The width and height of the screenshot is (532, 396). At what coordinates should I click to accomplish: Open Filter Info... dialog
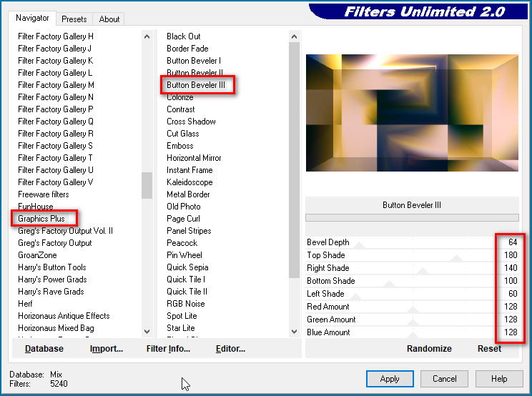(168, 349)
